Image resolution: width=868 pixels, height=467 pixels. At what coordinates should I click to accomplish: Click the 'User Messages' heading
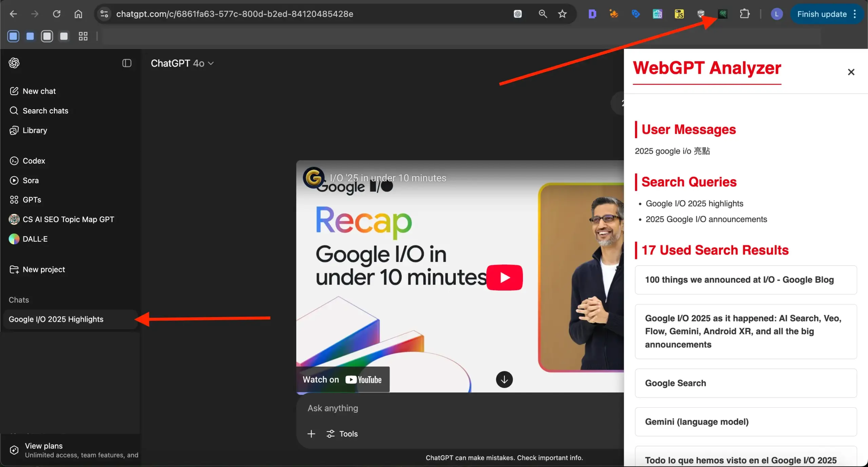689,130
